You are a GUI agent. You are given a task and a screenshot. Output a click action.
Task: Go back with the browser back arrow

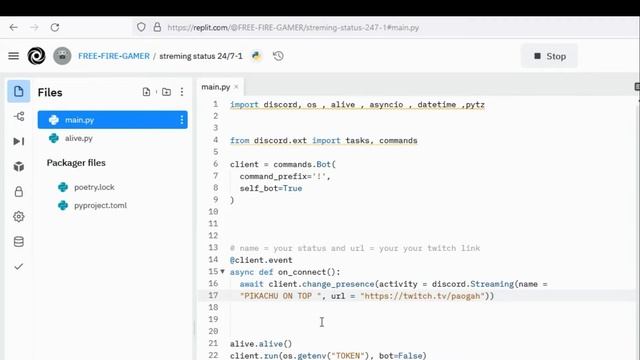(13, 27)
